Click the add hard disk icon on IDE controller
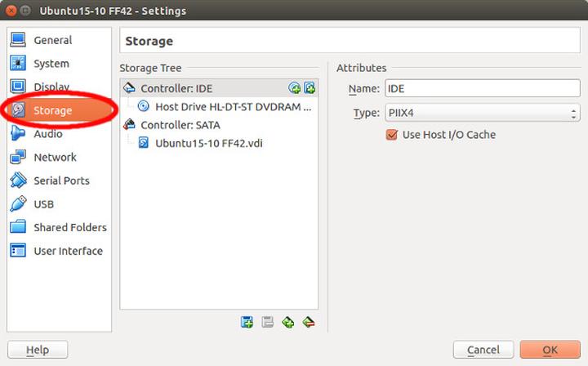The image size is (588, 366). pos(310,88)
